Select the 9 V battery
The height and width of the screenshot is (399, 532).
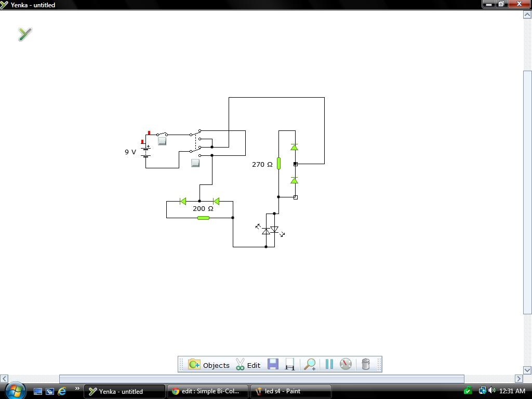tap(146, 152)
